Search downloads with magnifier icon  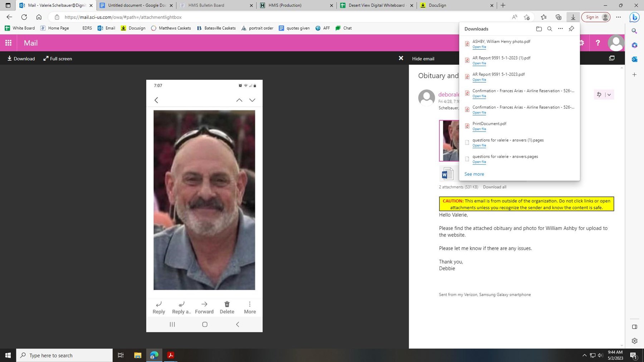click(550, 29)
